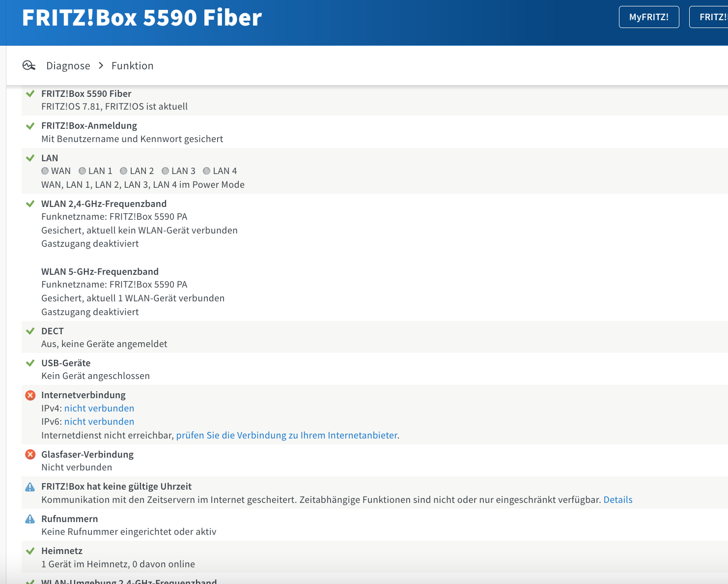728x584 pixels.
Task: Click the WAN port status indicator
Action: click(x=45, y=171)
